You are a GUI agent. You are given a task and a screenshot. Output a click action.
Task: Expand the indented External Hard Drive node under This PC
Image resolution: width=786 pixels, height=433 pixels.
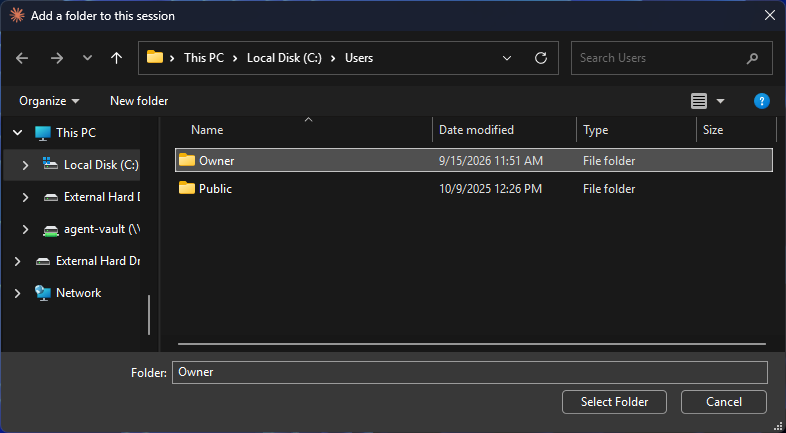[x=25, y=197]
